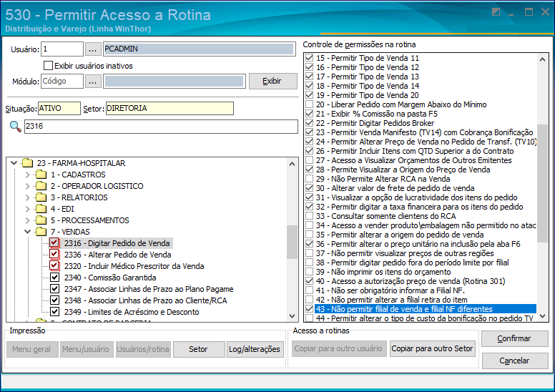Image resolution: width=555 pixels, height=392 pixels.
Task: Click the Módulo Código input field
Action: 62,81
